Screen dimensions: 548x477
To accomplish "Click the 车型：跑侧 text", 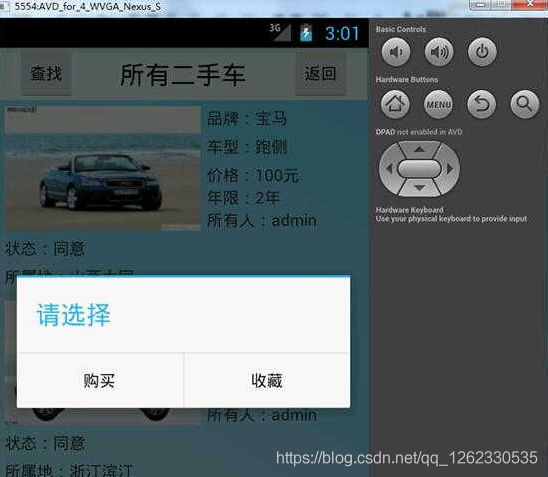I will 247,146.
